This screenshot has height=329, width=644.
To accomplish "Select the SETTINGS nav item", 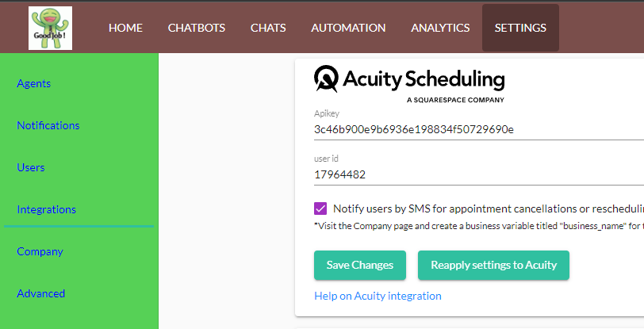I will [x=520, y=28].
